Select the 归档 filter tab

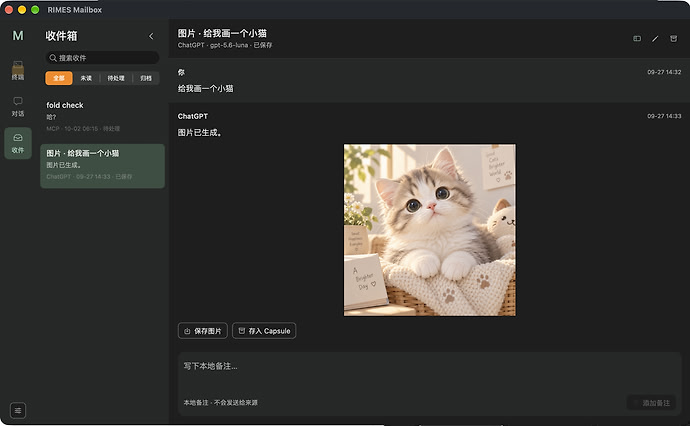pyautogui.click(x=146, y=78)
